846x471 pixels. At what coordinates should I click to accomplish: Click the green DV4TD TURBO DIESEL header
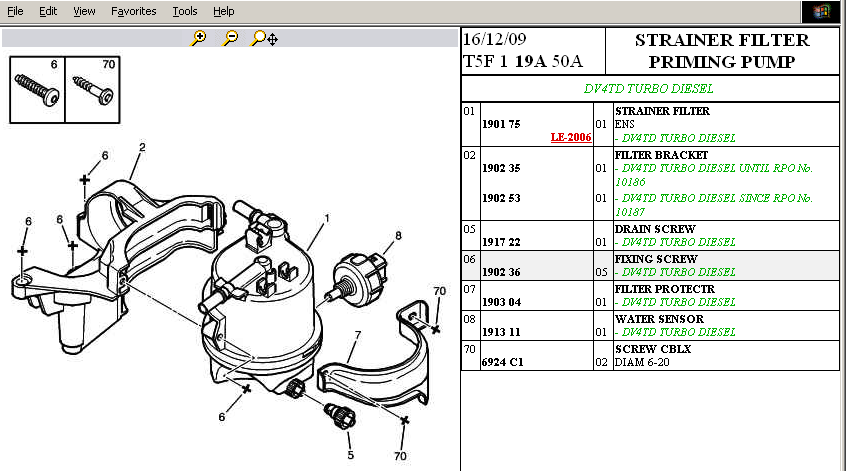pos(649,88)
